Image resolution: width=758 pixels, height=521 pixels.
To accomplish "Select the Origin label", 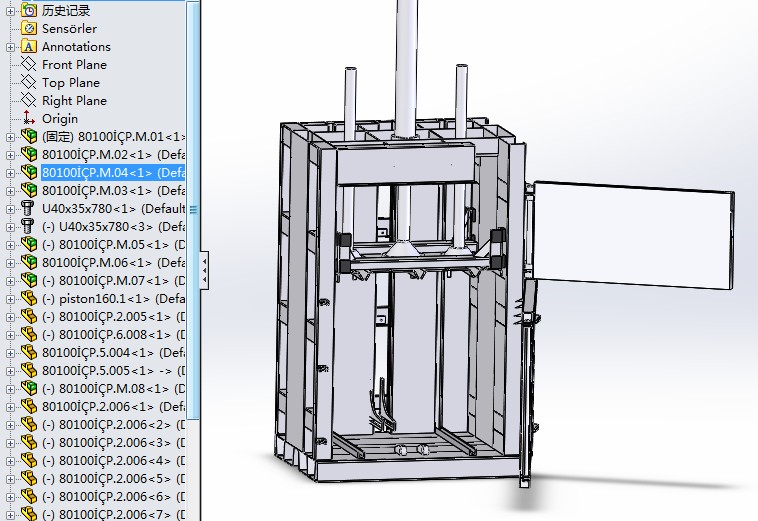I will point(59,118).
